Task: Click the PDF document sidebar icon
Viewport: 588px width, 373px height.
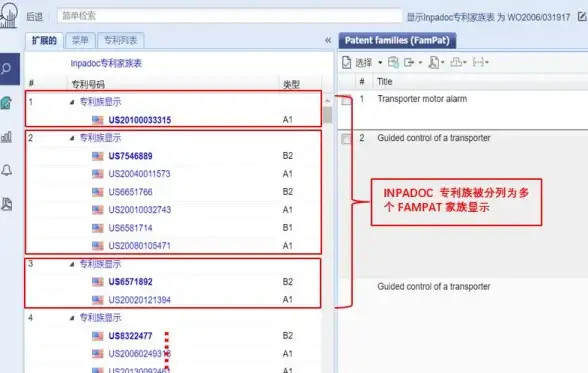Action: coord(7,204)
